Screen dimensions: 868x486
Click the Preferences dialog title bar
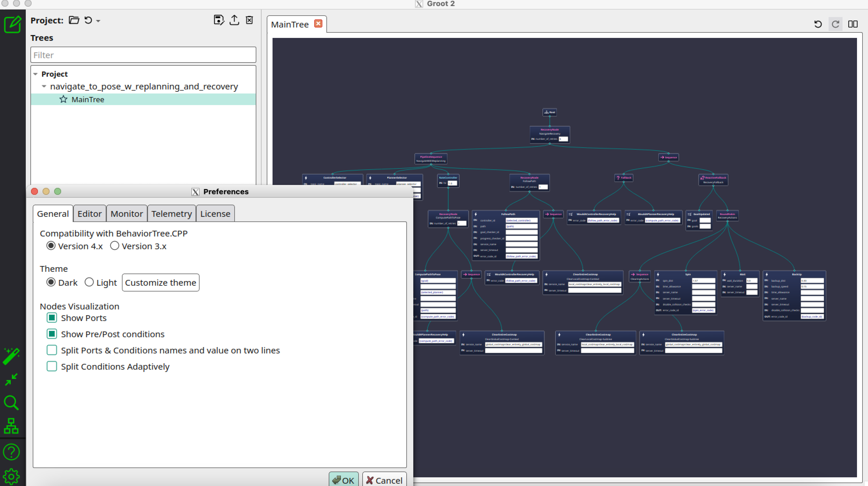220,191
